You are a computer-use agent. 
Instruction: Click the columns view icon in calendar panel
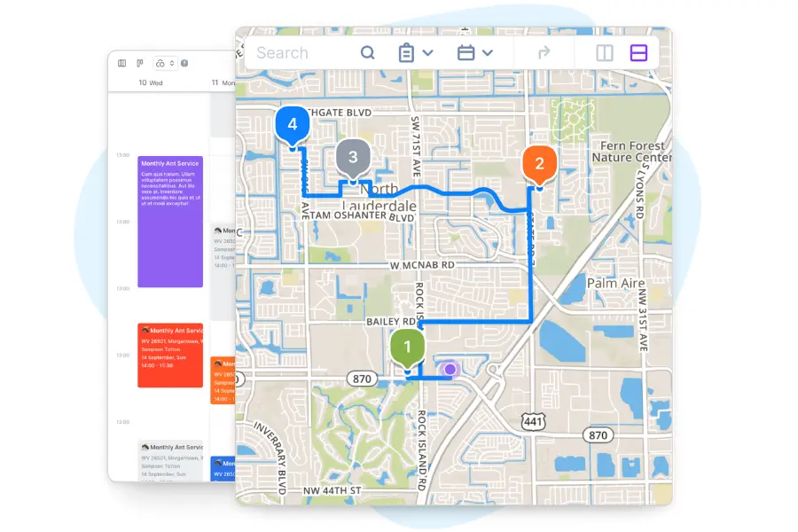[122, 63]
